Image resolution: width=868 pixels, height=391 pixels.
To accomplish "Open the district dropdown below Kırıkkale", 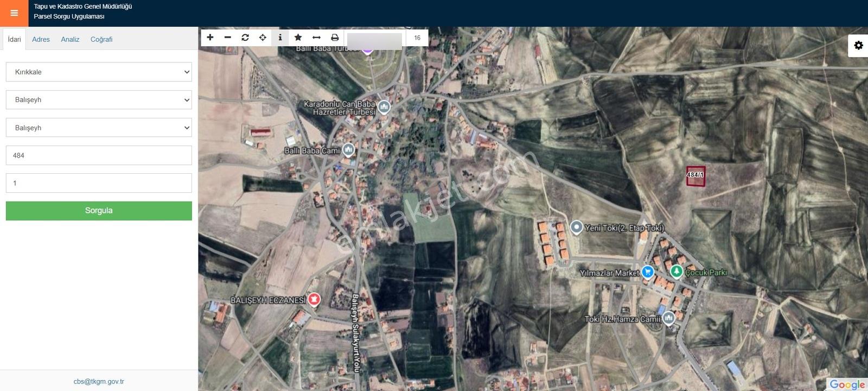I will [x=99, y=100].
